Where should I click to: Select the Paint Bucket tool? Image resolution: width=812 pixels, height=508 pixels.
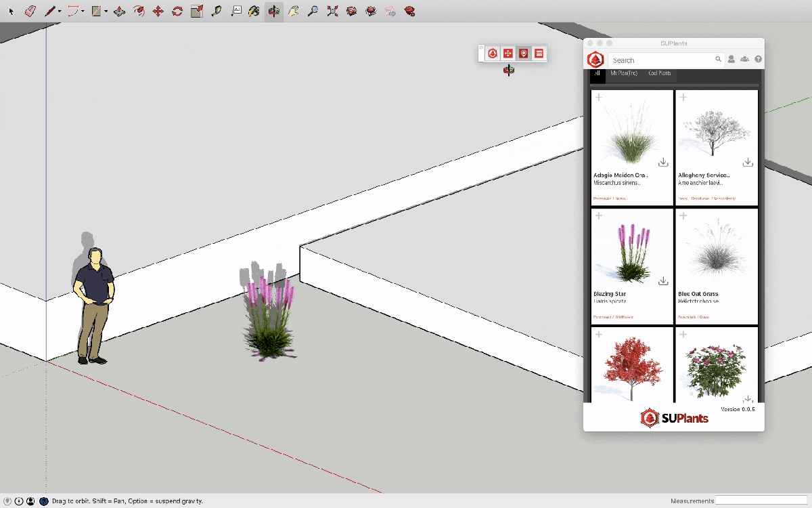click(x=253, y=11)
